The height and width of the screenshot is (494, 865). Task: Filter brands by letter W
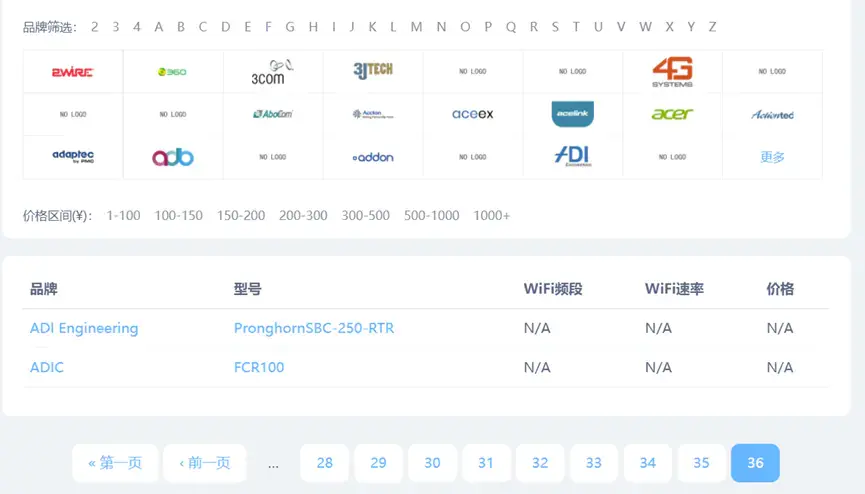point(645,26)
